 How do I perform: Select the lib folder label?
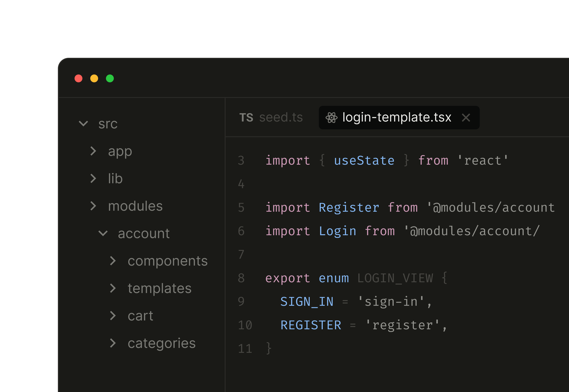(115, 179)
